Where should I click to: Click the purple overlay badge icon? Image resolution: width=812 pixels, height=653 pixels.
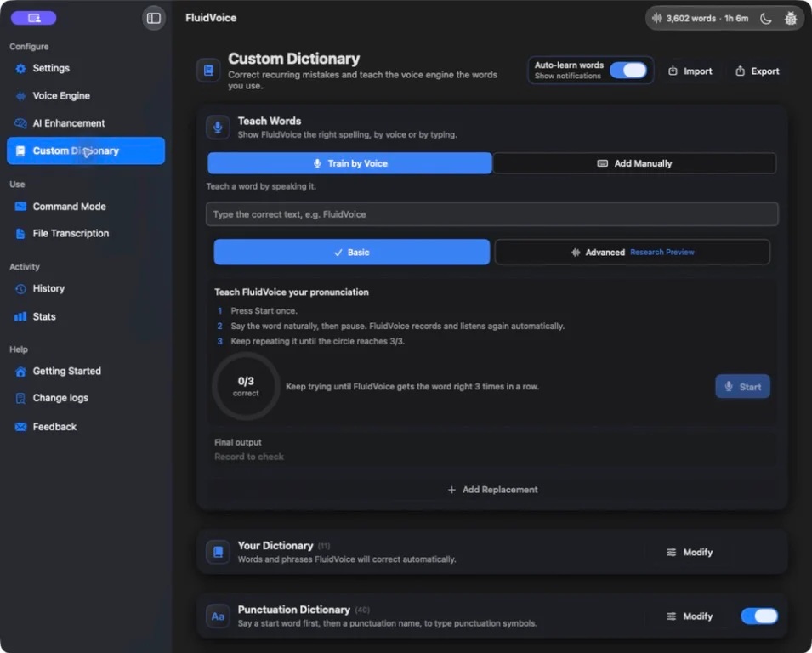34,18
